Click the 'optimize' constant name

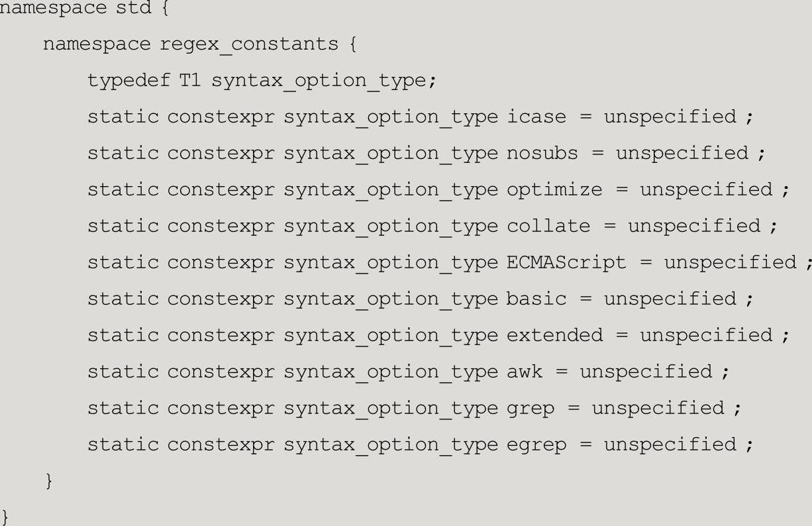tap(554, 190)
